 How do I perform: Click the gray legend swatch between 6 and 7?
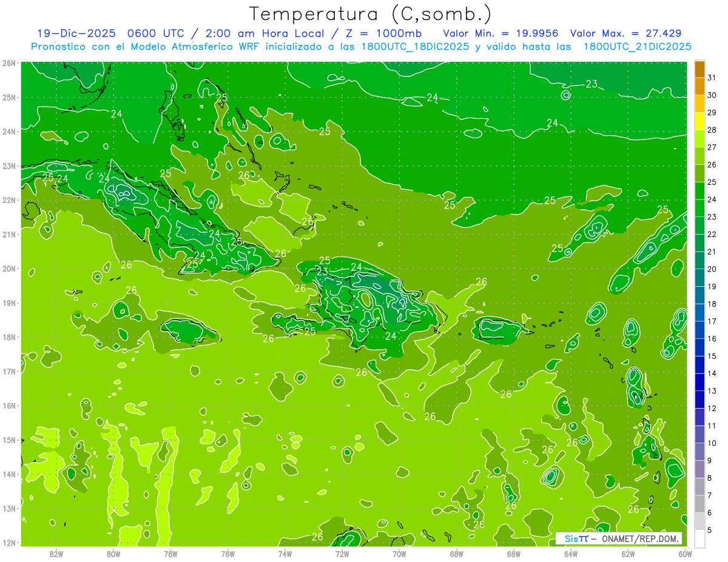click(699, 504)
